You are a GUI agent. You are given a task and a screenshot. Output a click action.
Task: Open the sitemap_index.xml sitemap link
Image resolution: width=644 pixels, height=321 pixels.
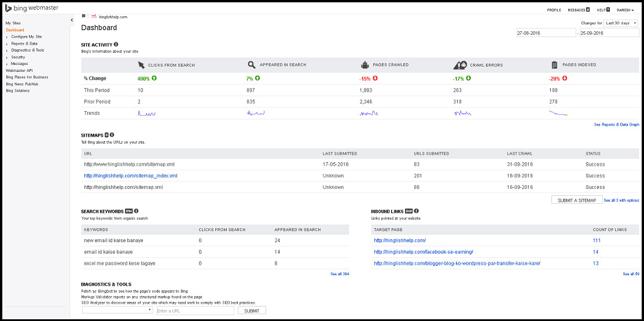pos(131,176)
